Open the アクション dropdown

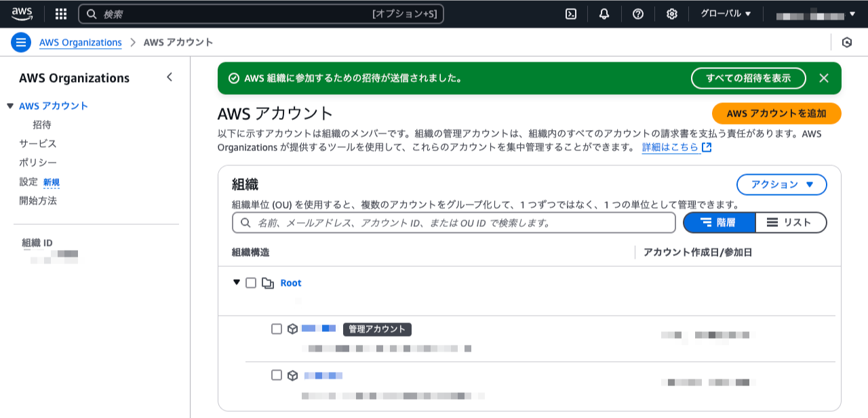(782, 184)
